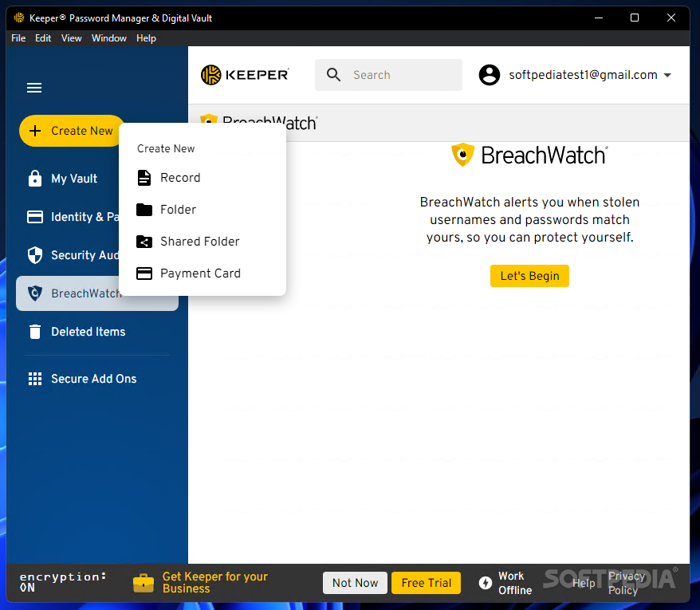
Task: Dismiss offer with Not Now button
Action: coord(355,583)
